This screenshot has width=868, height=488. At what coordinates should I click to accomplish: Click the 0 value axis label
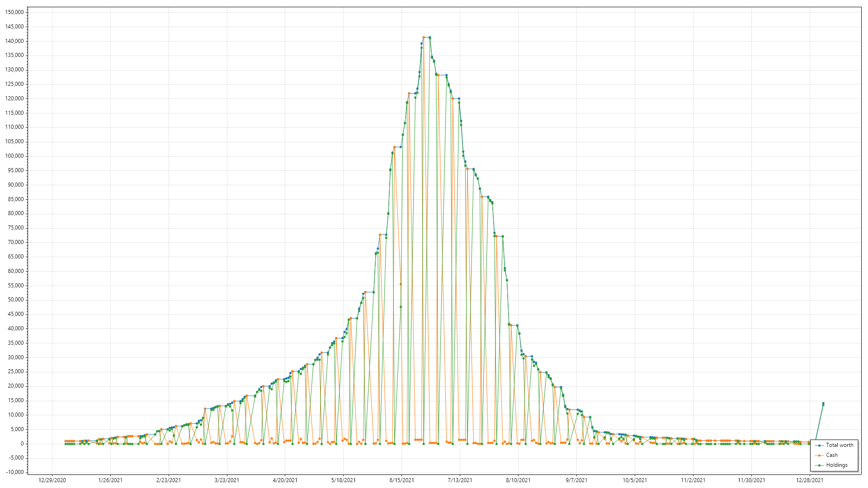pyautogui.click(x=22, y=444)
